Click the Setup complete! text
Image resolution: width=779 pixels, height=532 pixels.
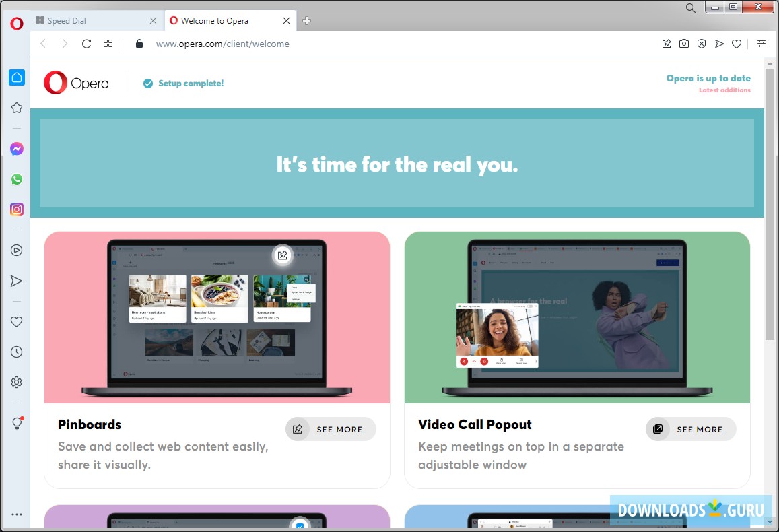click(x=191, y=84)
